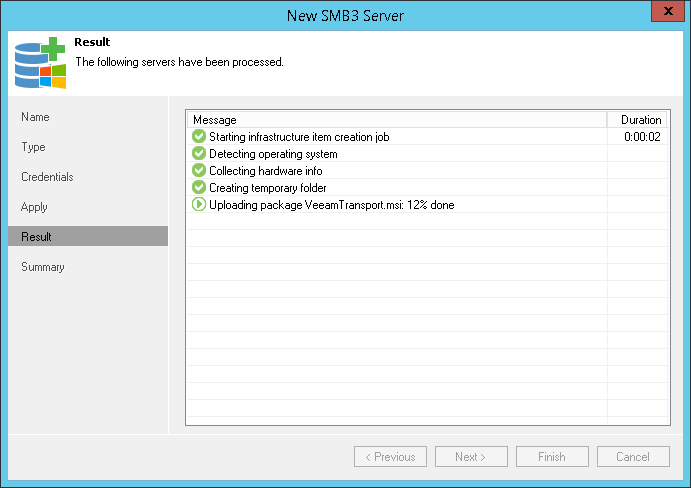Go to the Type step in sidebar

(34, 147)
